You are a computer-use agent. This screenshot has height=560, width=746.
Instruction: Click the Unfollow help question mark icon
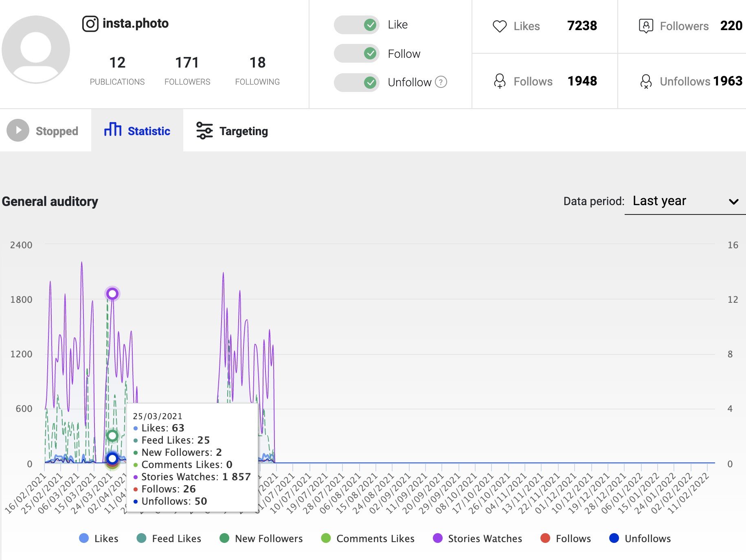[x=441, y=82]
